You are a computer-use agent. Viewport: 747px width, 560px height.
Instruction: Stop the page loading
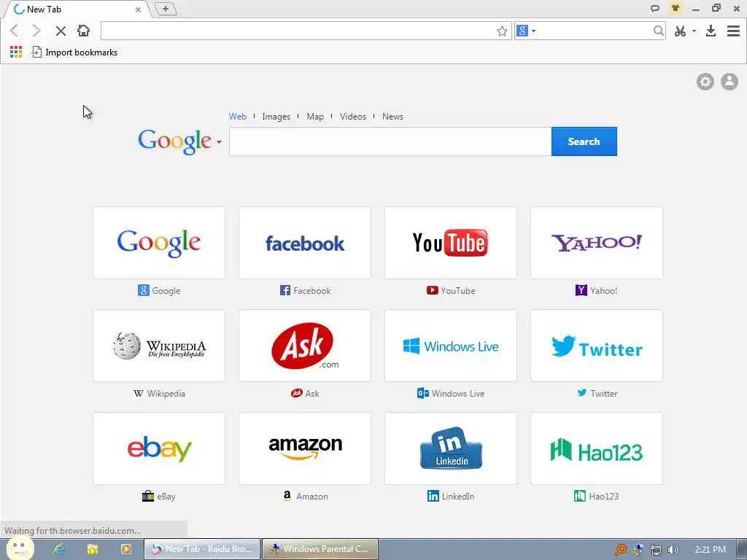pos(61,31)
